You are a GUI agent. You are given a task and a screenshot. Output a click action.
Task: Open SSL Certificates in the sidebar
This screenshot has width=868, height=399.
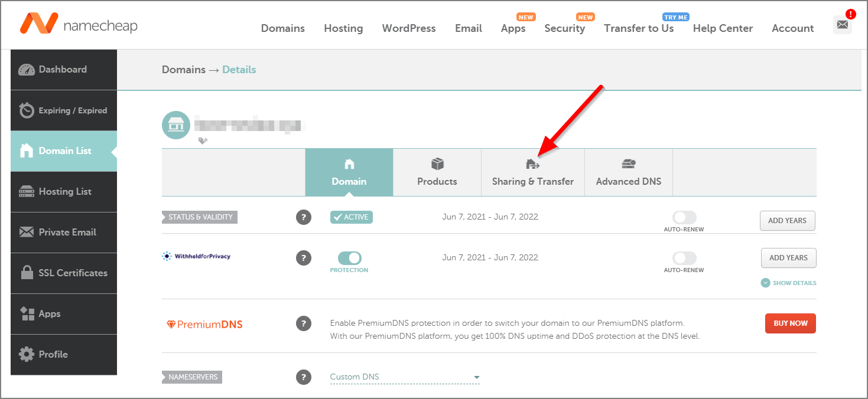coord(64,273)
